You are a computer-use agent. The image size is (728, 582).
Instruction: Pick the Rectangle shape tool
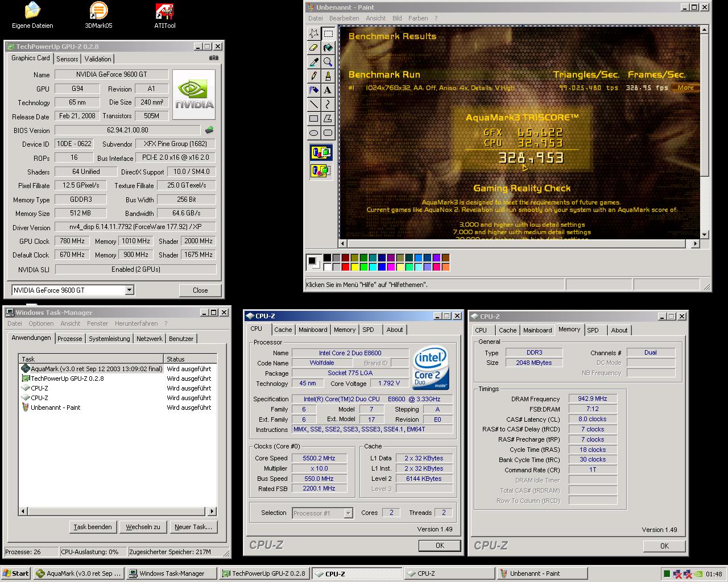[313, 118]
